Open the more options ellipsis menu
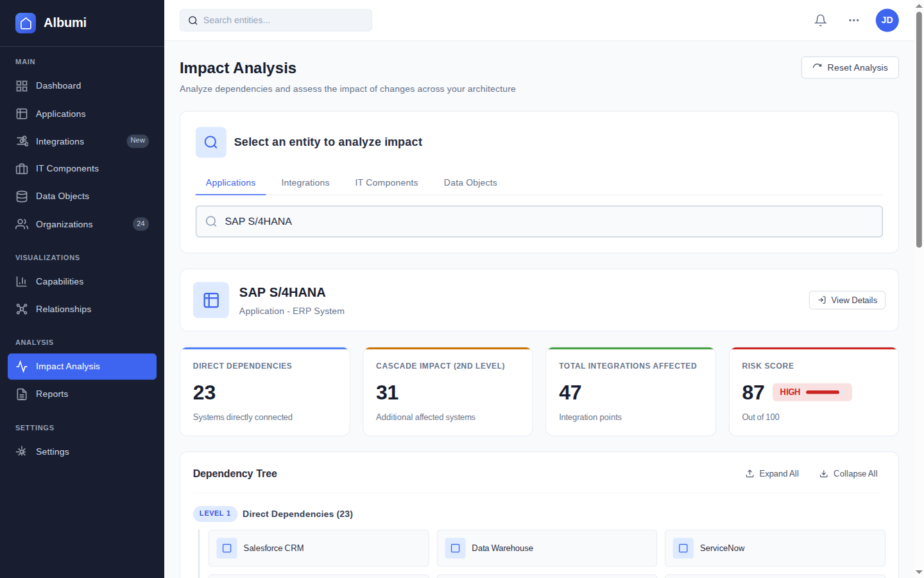 click(x=853, y=20)
